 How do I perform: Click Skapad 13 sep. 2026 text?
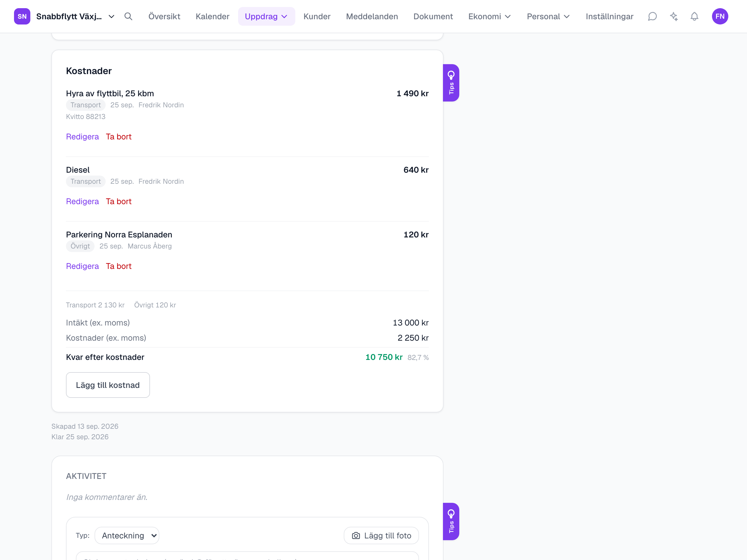tap(85, 426)
